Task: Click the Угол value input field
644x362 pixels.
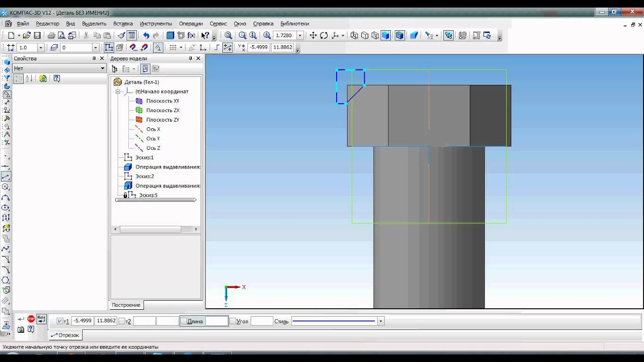Action: click(262, 321)
